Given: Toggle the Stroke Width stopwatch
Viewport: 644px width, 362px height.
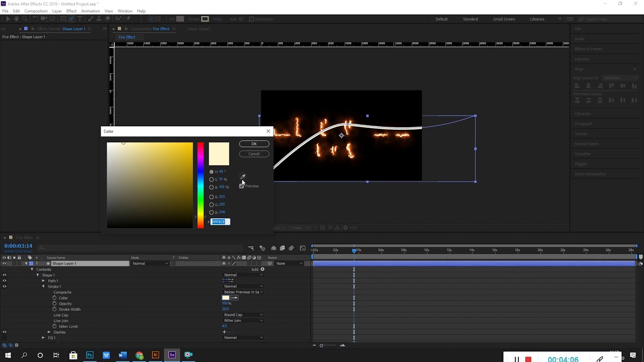Looking at the screenshot, I should tap(54, 309).
